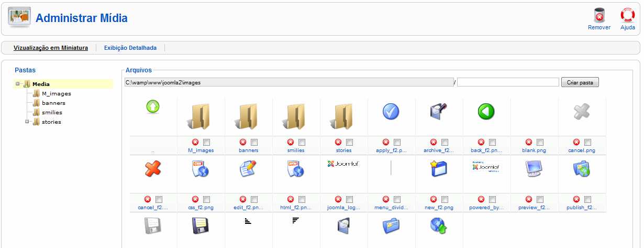Select banners in the Pastas tree
The image size is (644, 248).
coord(53,103)
